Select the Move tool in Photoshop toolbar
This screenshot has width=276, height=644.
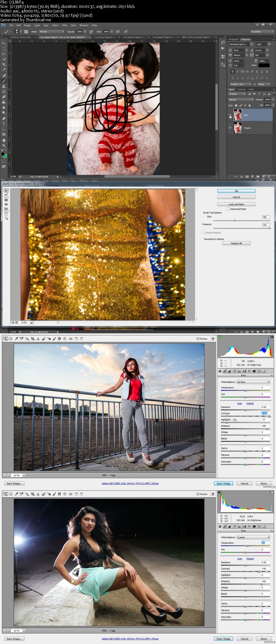click(x=4, y=43)
